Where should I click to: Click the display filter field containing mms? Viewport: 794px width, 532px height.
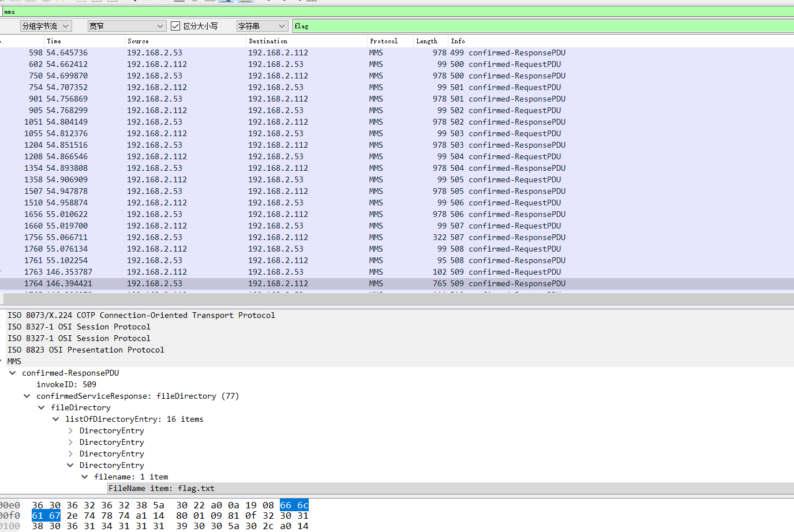tap(398, 12)
